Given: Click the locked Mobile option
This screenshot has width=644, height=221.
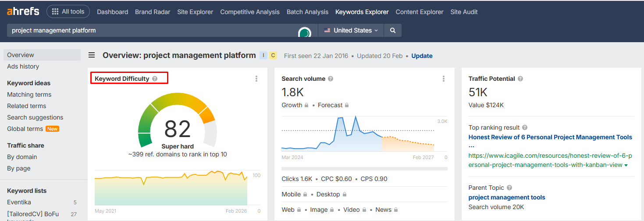Looking at the screenshot, I should pos(294,194).
